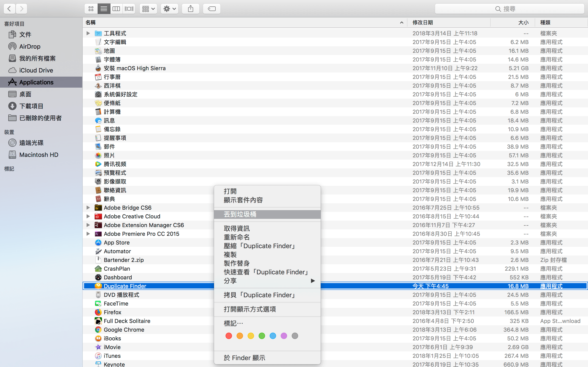Switch to Cover Flow view
Screen dimensions: 588x367
click(x=129, y=9)
